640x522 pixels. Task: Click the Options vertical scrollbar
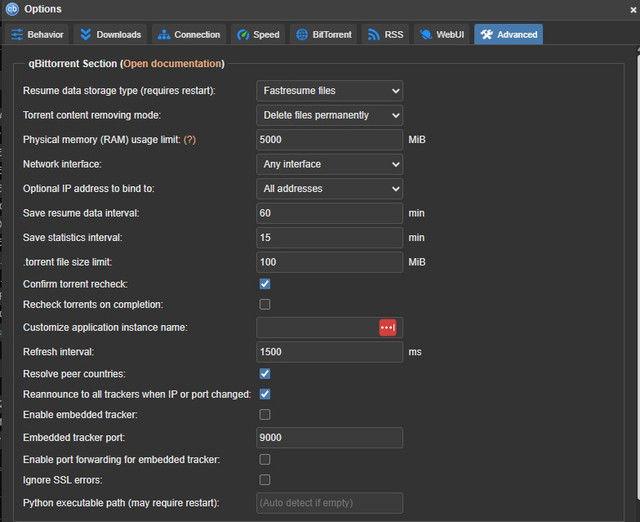(x=638, y=275)
